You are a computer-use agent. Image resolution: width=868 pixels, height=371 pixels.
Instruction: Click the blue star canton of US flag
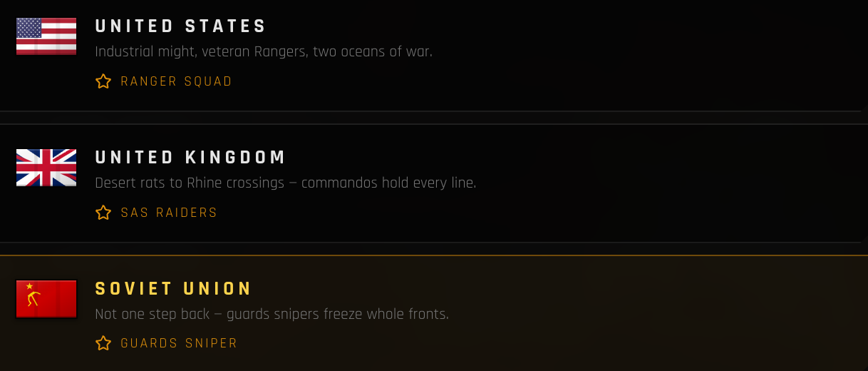[29, 28]
